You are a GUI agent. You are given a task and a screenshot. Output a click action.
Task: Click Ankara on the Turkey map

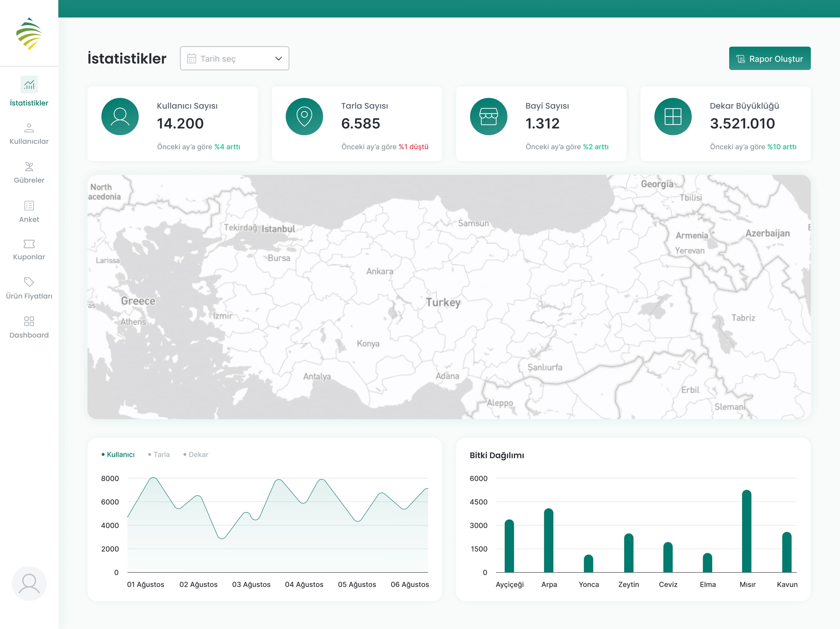[x=379, y=271]
